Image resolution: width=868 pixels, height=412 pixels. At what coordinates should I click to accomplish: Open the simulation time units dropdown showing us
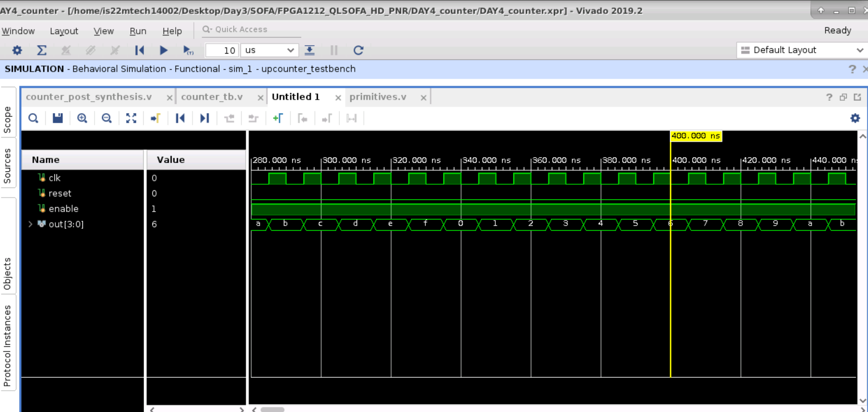coord(269,50)
